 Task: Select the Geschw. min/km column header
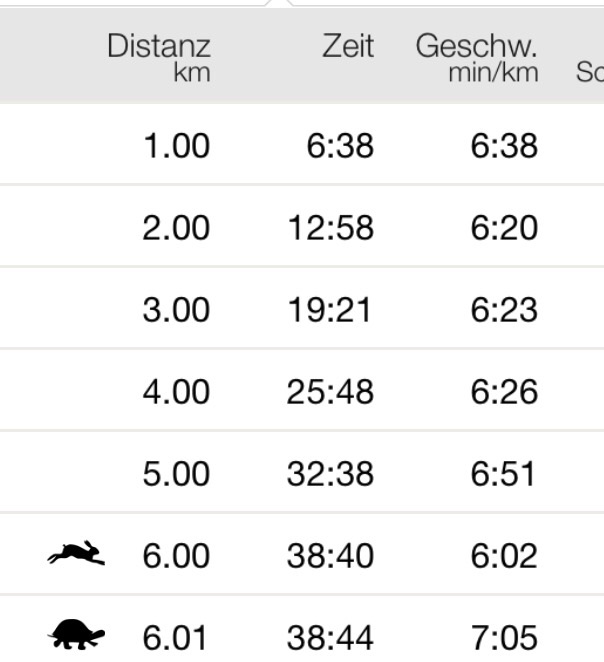tap(477, 57)
